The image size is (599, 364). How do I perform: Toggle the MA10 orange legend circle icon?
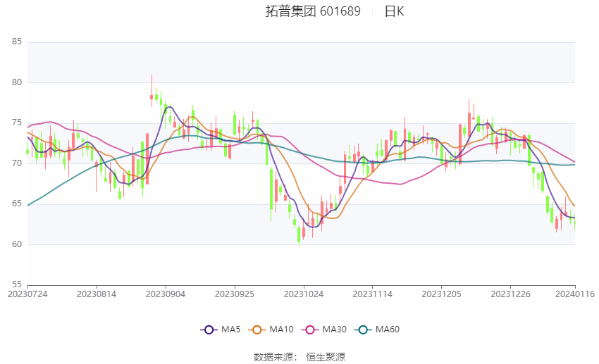pyautogui.click(x=257, y=330)
